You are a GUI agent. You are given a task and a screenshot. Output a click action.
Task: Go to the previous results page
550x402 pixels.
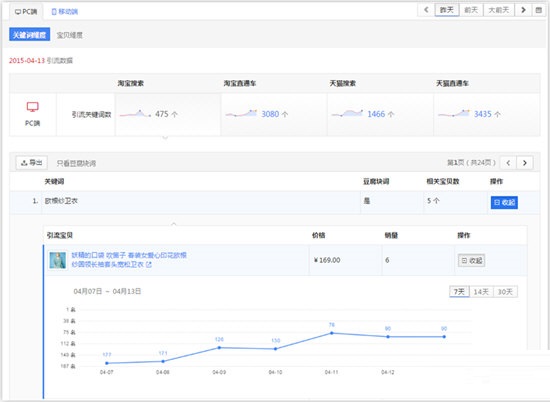click(508, 163)
